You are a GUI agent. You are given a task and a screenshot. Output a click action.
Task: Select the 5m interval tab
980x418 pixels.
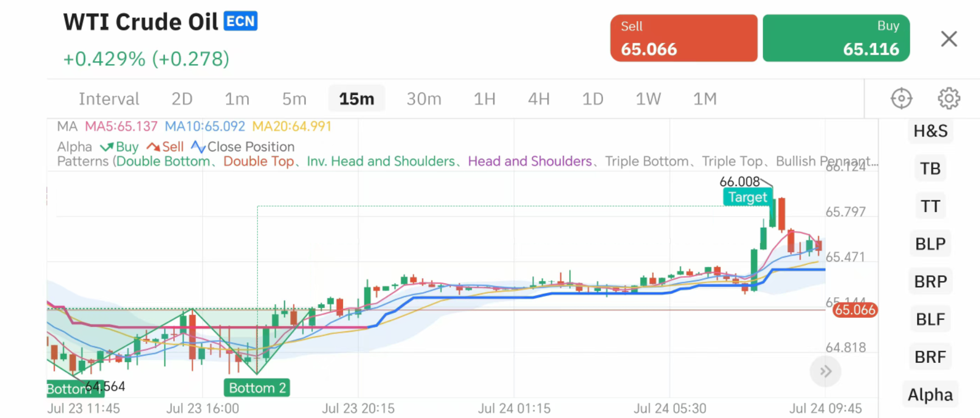click(x=294, y=99)
